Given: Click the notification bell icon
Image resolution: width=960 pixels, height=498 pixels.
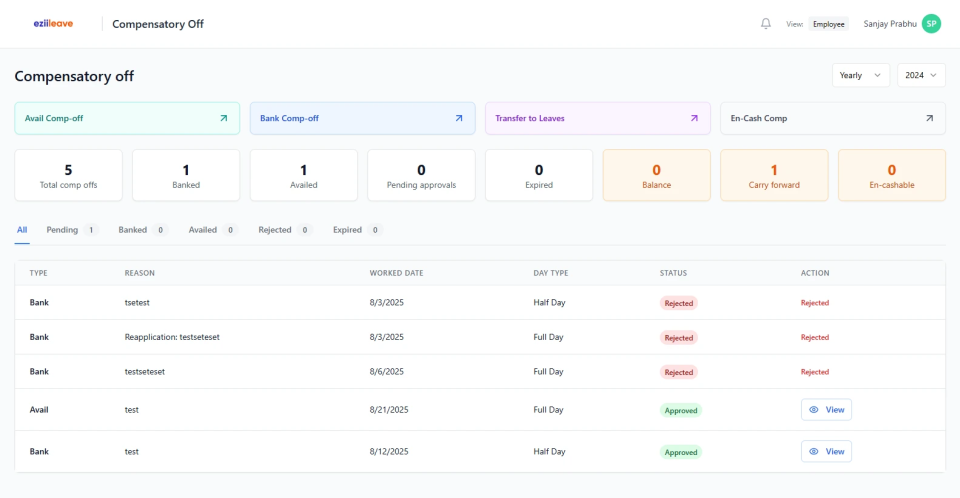Looking at the screenshot, I should point(766,24).
